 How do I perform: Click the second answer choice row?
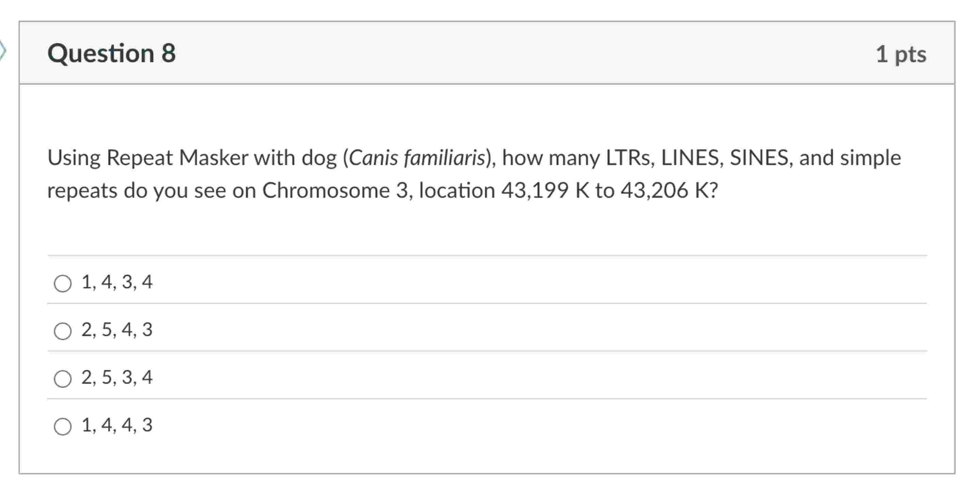(304, 329)
